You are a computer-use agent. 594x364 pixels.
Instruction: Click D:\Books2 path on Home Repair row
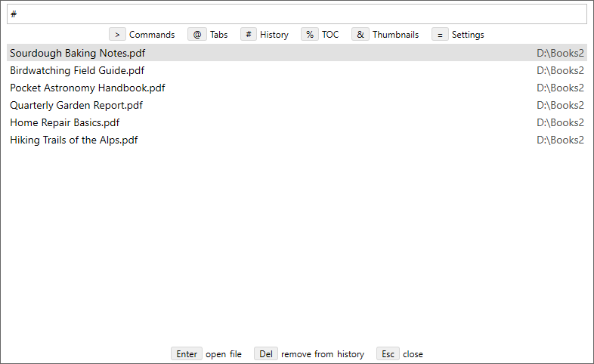point(560,122)
